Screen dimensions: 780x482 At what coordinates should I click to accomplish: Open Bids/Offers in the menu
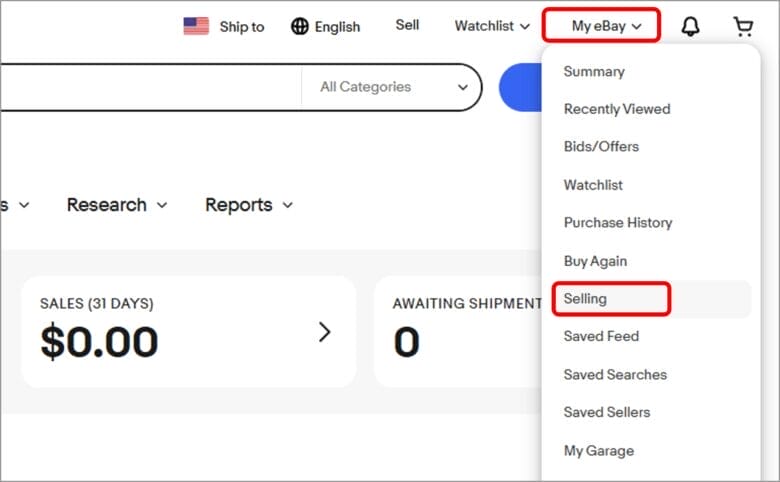tap(601, 146)
